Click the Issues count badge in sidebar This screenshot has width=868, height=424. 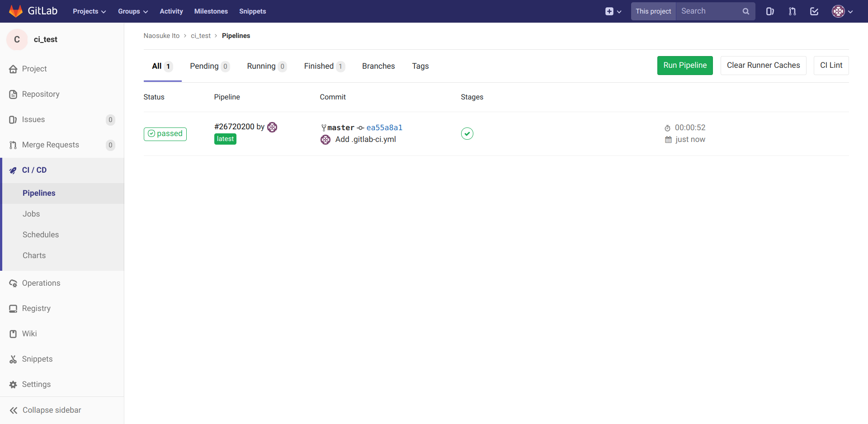[x=110, y=120]
